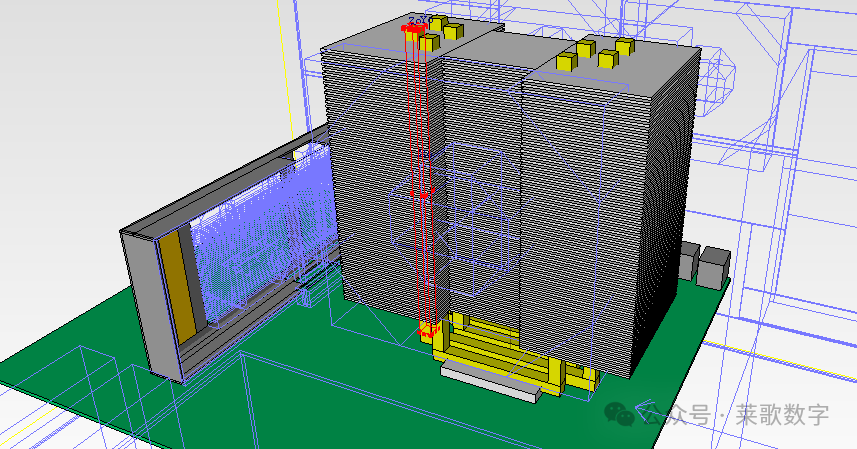Screen dimensions: 857x449
Task: Pick the rightmost small gray cube on the board
Action: (x=714, y=268)
